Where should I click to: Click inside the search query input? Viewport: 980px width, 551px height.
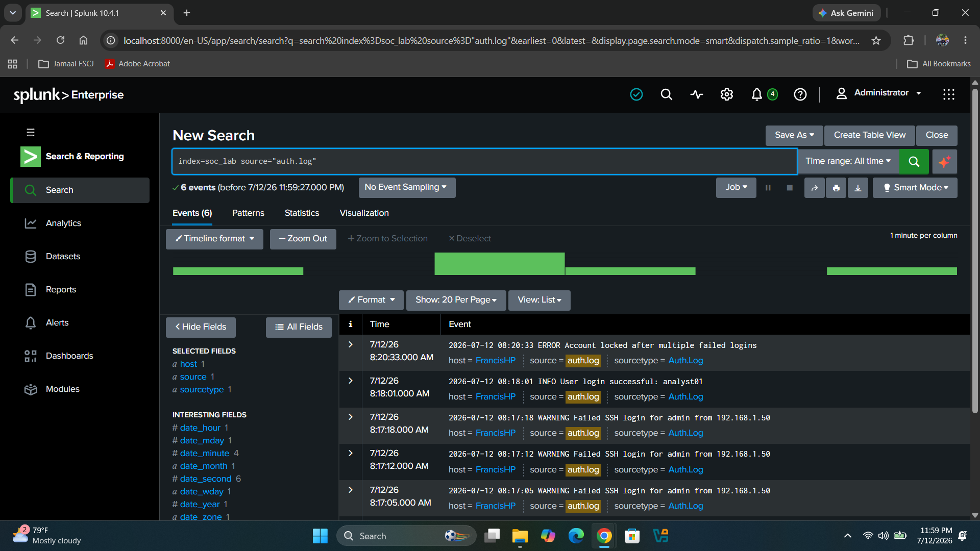[484, 161]
